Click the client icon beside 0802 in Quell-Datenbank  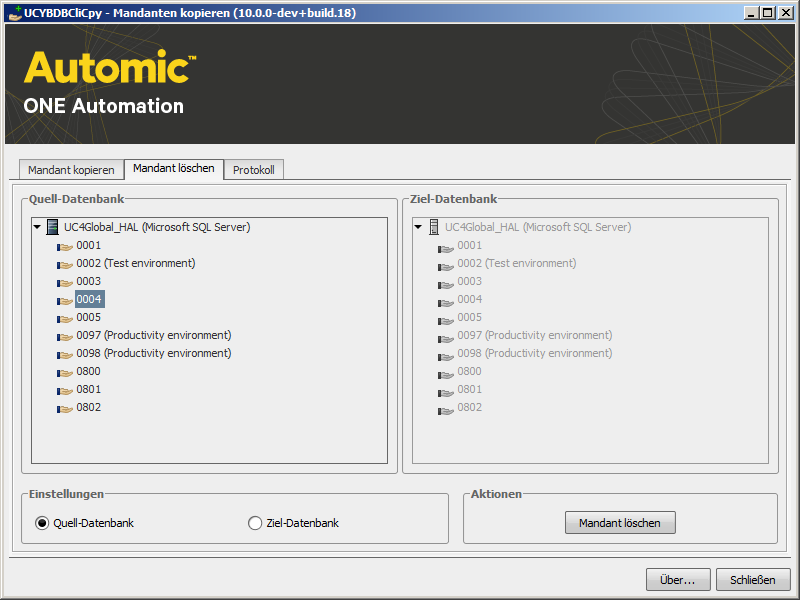[64, 409]
